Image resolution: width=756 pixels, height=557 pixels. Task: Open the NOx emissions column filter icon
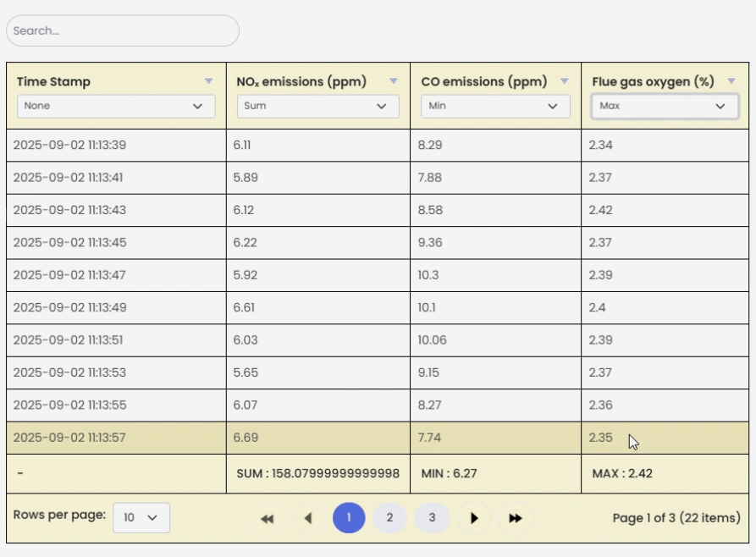394,81
